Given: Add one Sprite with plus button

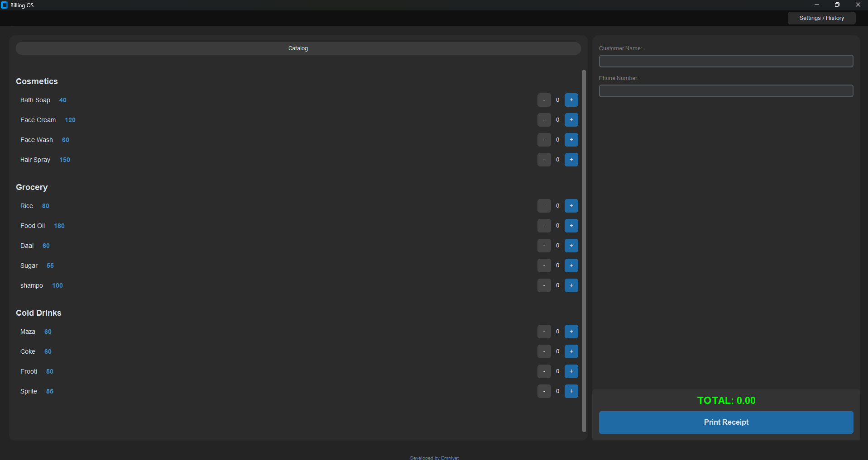Looking at the screenshot, I should [571, 391].
